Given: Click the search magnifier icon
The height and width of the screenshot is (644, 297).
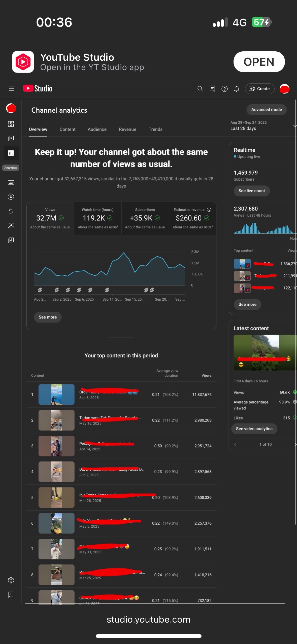Looking at the screenshot, I should click(200, 89).
